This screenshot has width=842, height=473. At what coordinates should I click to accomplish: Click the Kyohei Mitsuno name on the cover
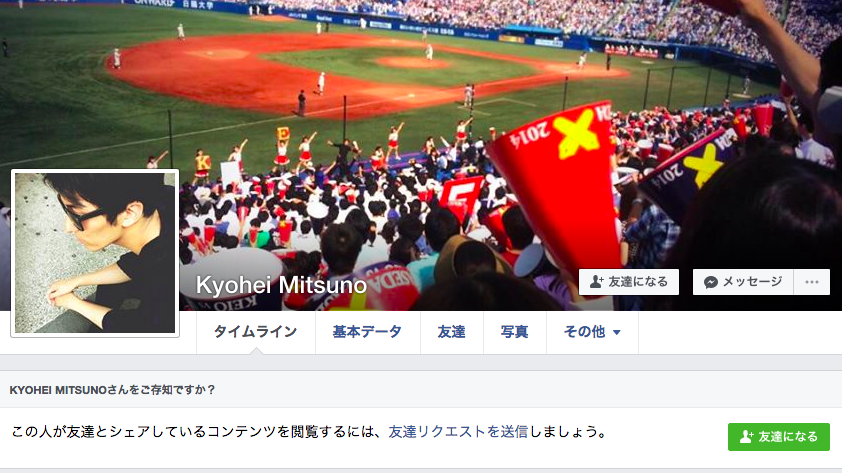(281, 285)
